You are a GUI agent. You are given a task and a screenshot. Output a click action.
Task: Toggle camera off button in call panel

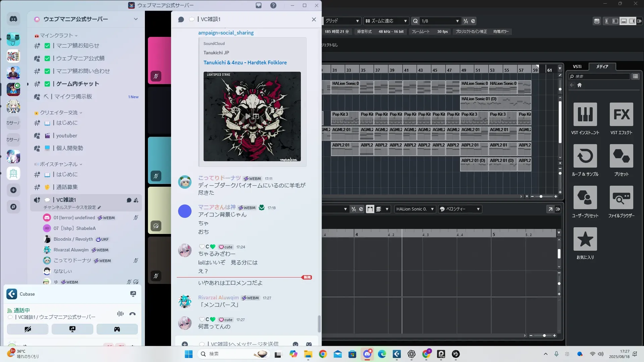[x=28, y=329]
